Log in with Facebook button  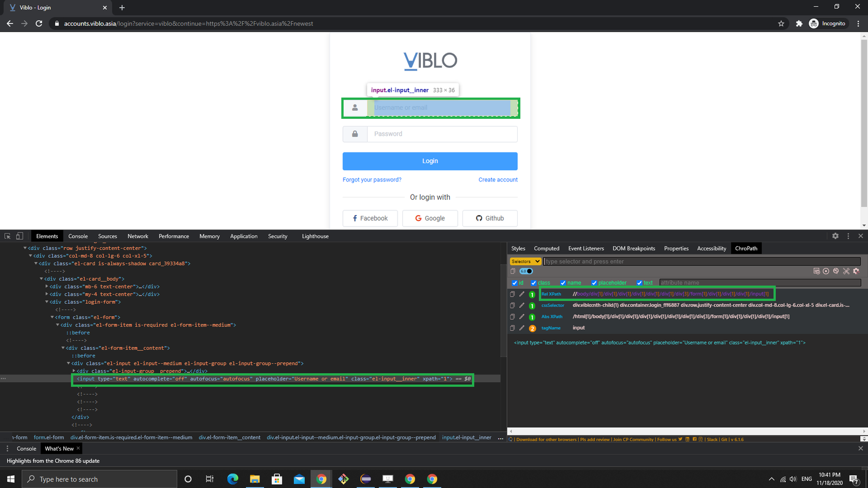[370, 218]
